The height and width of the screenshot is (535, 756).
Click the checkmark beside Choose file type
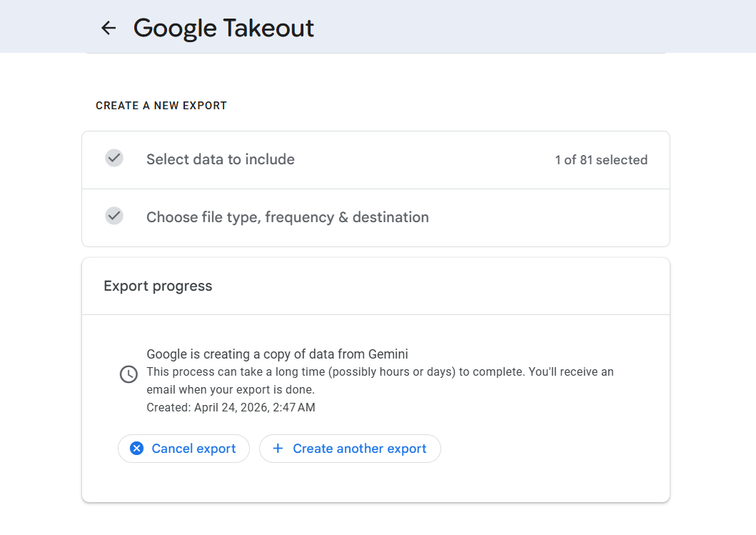tap(114, 216)
